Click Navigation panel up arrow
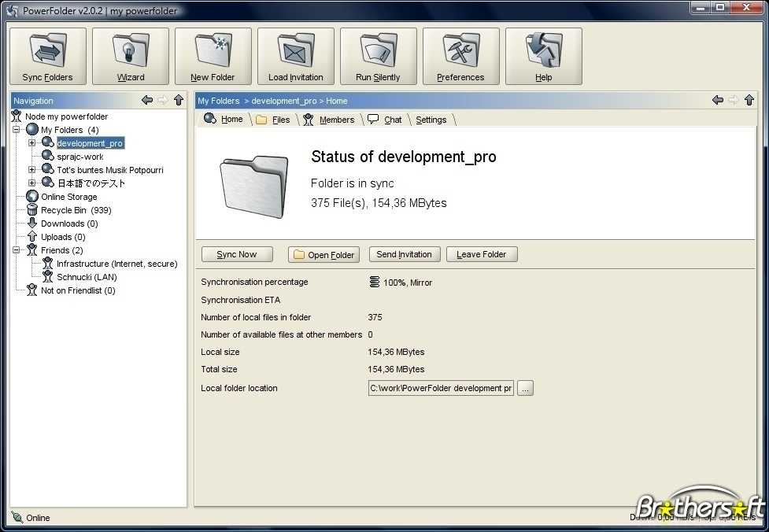This screenshot has height=532, width=769. click(179, 101)
